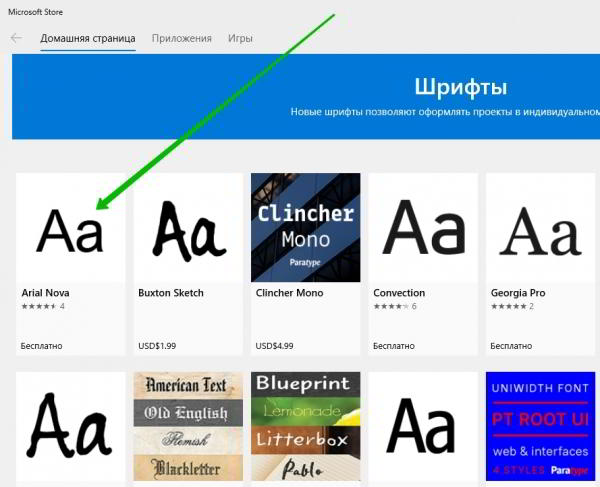Switch to the Приложения tab

(181, 39)
